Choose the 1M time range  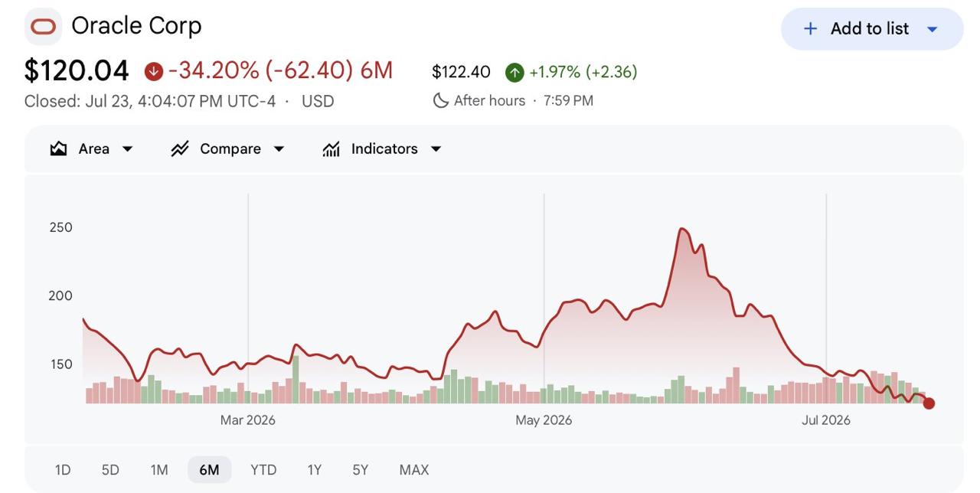159,469
